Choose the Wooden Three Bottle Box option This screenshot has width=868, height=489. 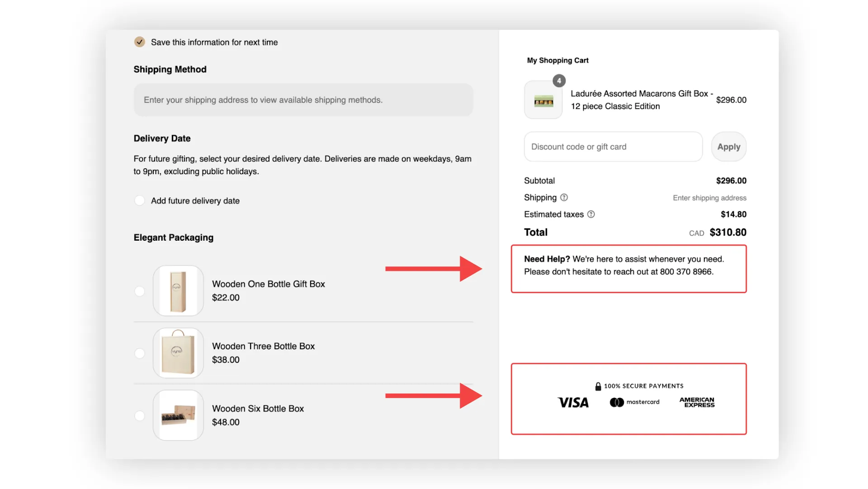coord(140,353)
